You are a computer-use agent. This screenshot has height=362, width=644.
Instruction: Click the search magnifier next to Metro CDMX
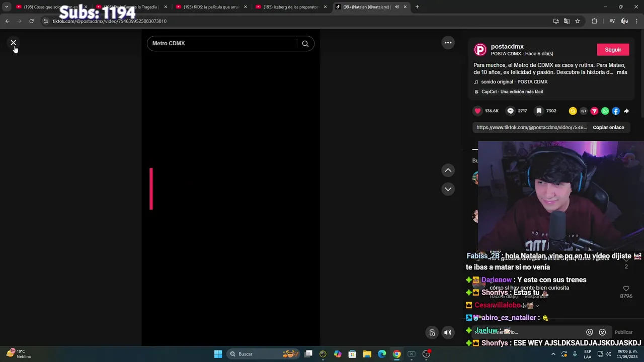click(x=305, y=44)
